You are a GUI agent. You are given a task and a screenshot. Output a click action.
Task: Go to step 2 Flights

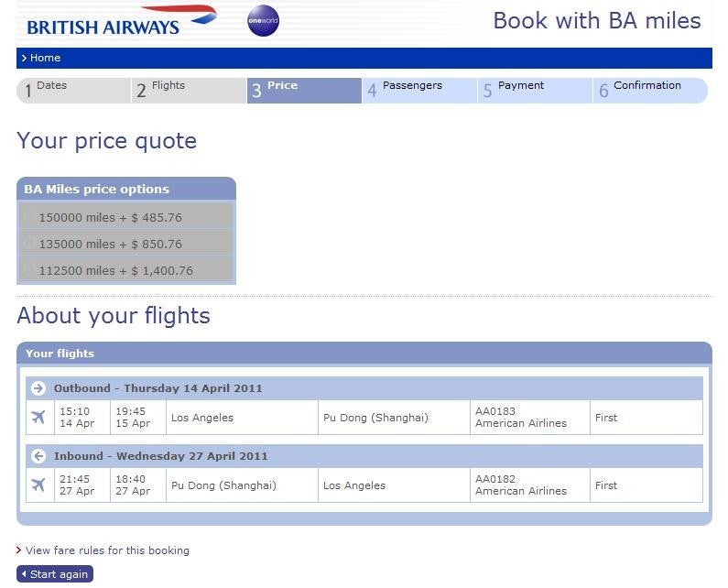point(189,91)
